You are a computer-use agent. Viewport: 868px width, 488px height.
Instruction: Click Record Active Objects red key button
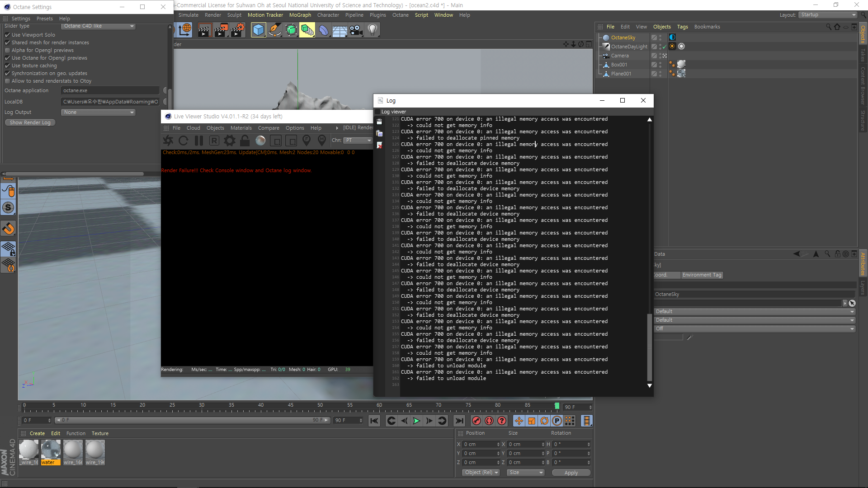point(476,421)
